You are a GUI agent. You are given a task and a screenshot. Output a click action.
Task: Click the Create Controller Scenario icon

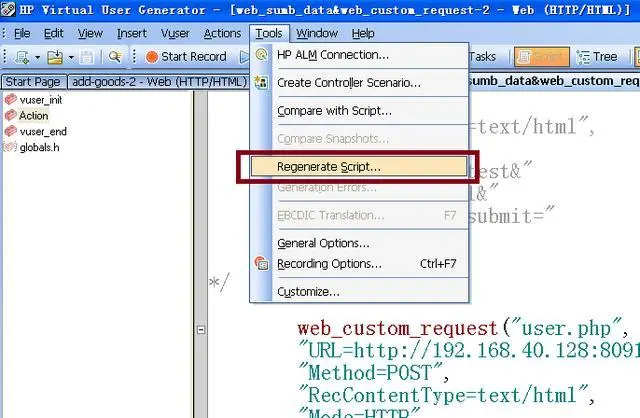tap(261, 83)
